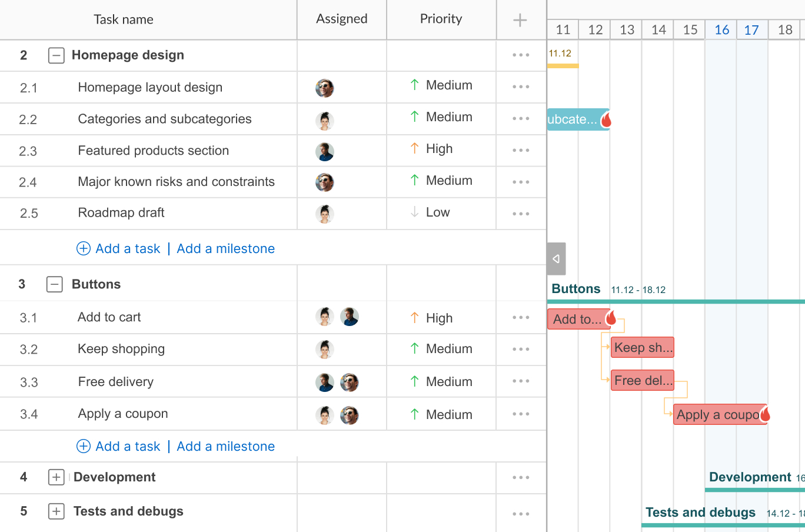Open the options menu for Featured products section
This screenshot has height=532, width=805.
point(520,150)
